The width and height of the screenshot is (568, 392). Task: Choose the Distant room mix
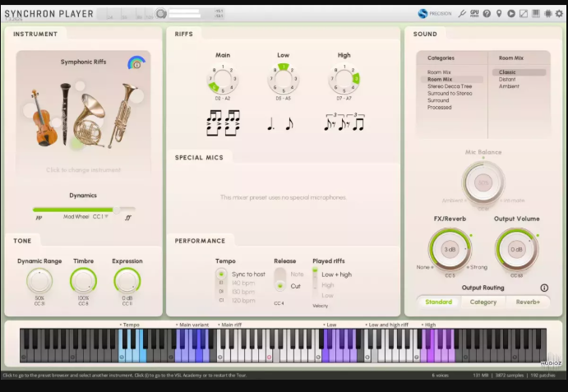[x=507, y=80]
